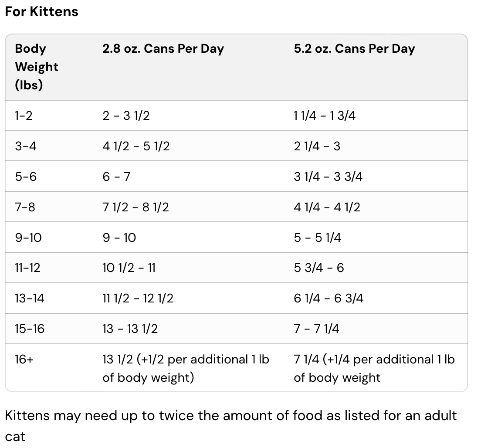
Task: Click the "10 1/2 - 11" cell
Action: click(129, 268)
